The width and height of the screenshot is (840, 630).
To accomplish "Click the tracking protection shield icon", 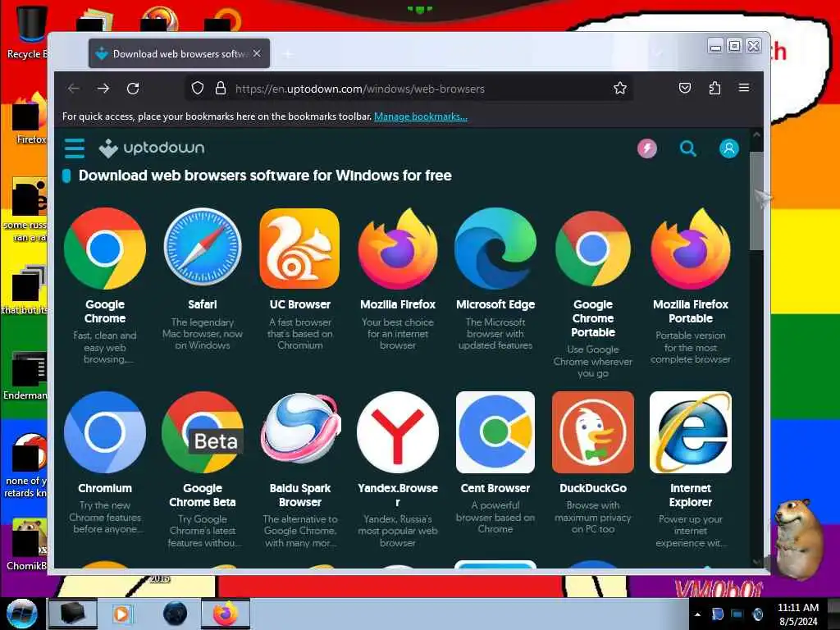I will coord(198,89).
